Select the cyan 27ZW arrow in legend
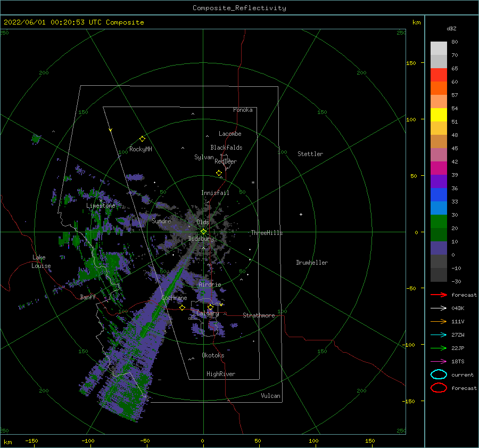This screenshot has height=448, width=479. coord(439,335)
